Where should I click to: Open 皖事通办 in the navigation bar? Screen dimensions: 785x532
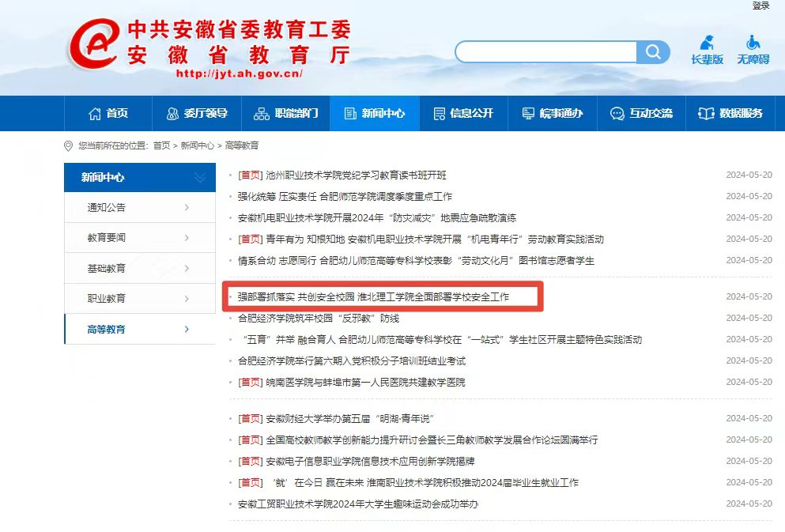pyautogui.click(x=553, y=114)
